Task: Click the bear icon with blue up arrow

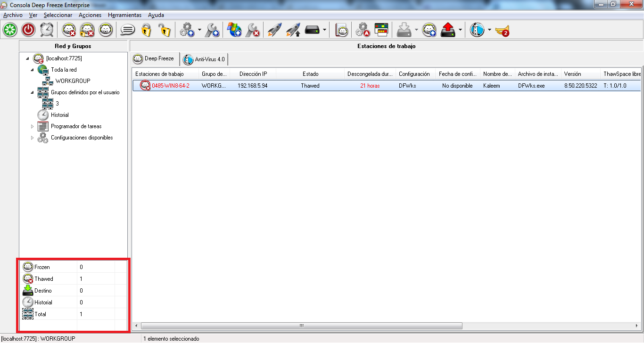Action: pos(429,30)
